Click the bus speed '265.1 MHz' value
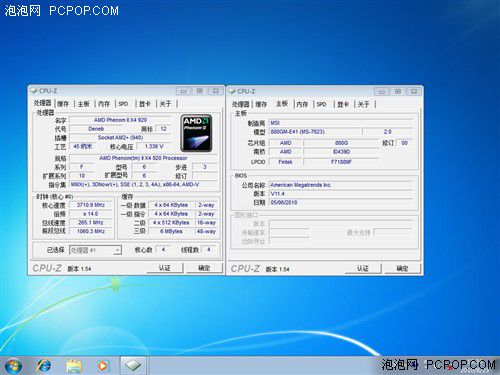 click(x=91, y=222)
